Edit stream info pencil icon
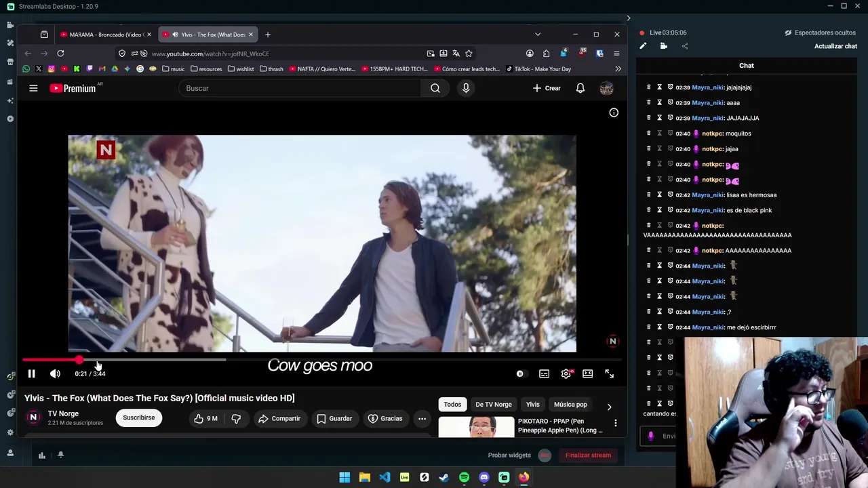Screen dimensions: 868x488 643,46
